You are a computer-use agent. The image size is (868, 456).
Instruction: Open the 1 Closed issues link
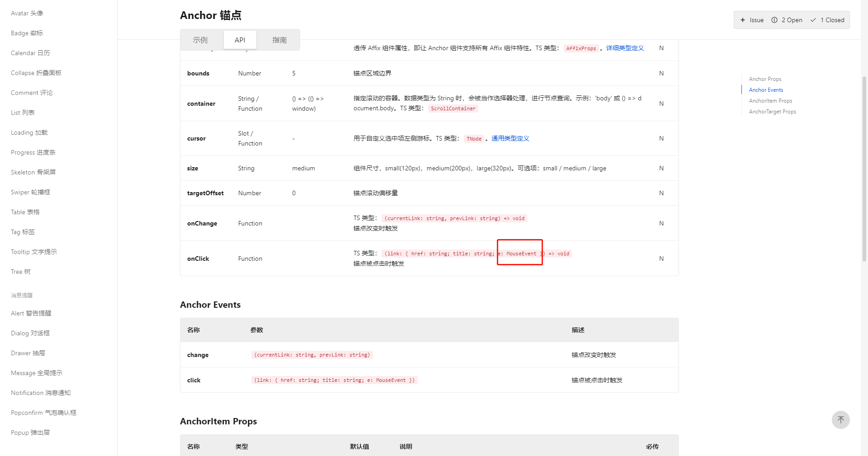[x=827, y=20]
